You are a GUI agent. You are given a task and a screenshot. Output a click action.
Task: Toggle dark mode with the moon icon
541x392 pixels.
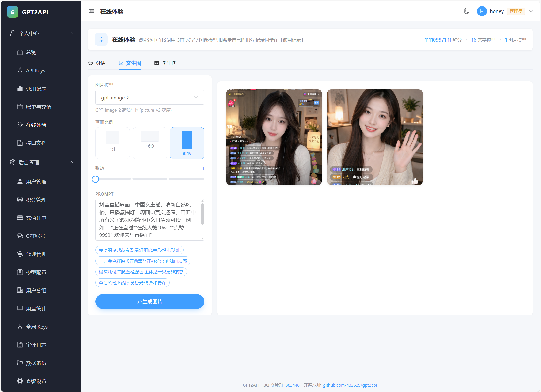coord(467,11)
